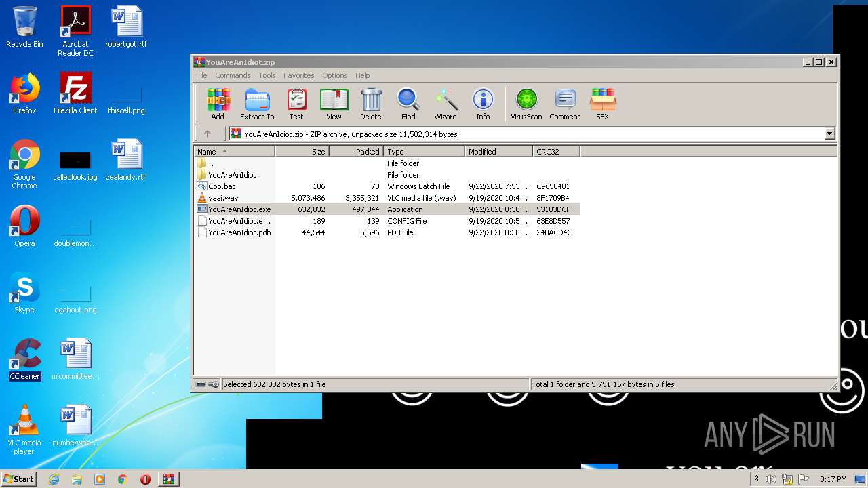The image size is (868, 488).
Task: Open Recycle Bin desktop icon
Action: pos(24,27)
